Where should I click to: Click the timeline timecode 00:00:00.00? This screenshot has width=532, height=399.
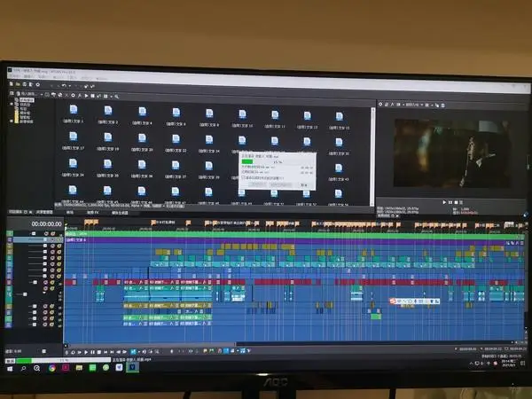46,224
